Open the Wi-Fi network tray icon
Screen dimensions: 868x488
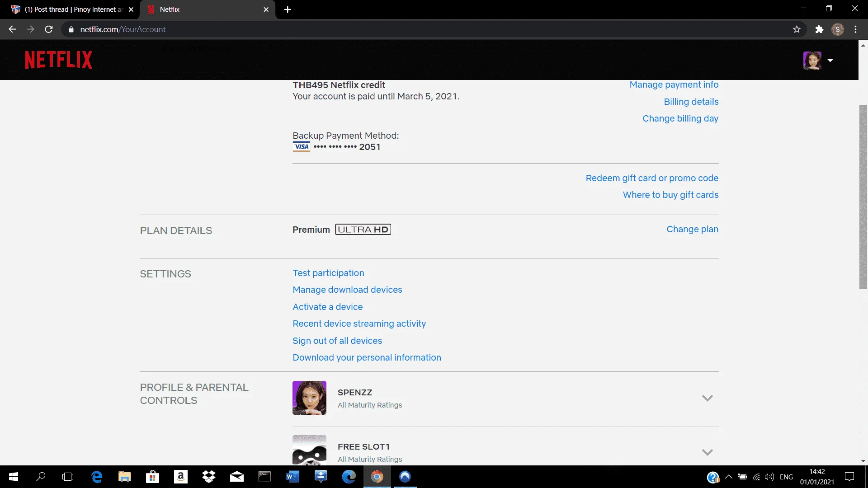click(756, 477)
